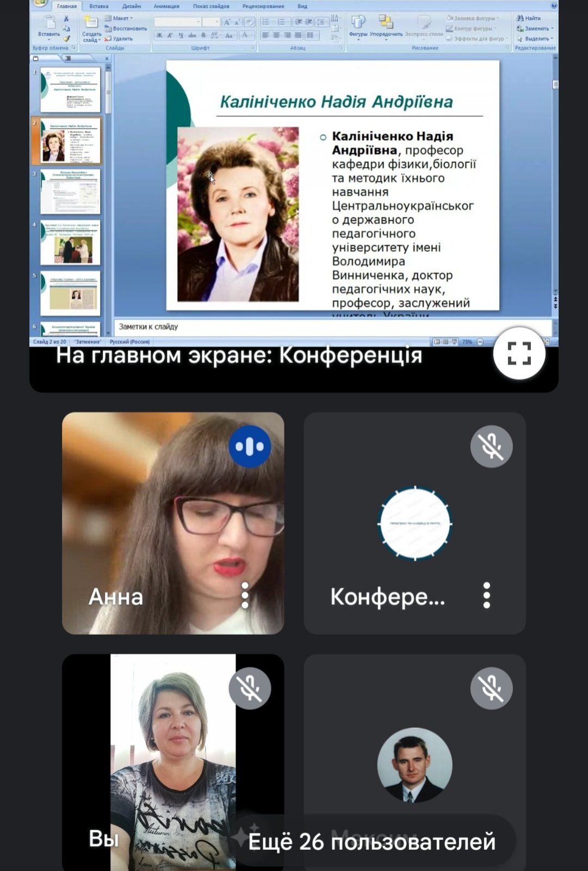Open the font name combo box
Screen dimensions: 588x871
pyautogui.click(x=177, y=22)
